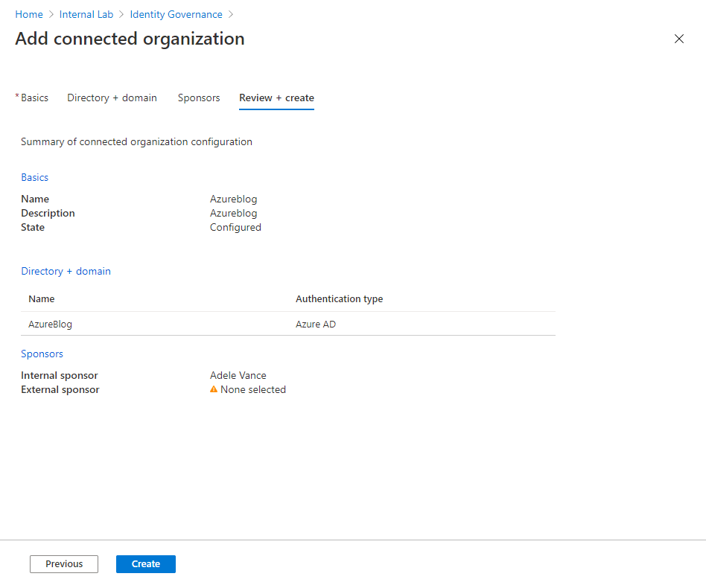Click the Previous button
Image resolution: width=706 pixels, height=588 pixels.
tap(63, 563)
